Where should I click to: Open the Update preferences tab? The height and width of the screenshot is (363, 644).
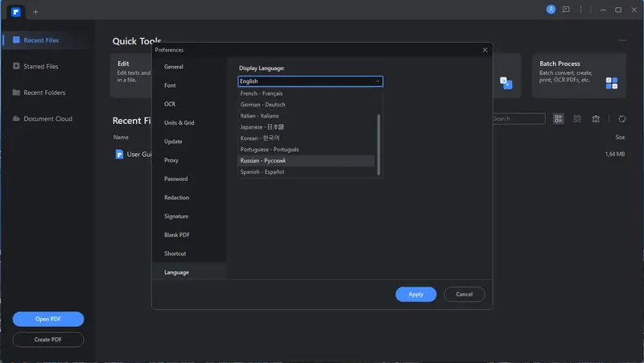[x=189, y=142]
